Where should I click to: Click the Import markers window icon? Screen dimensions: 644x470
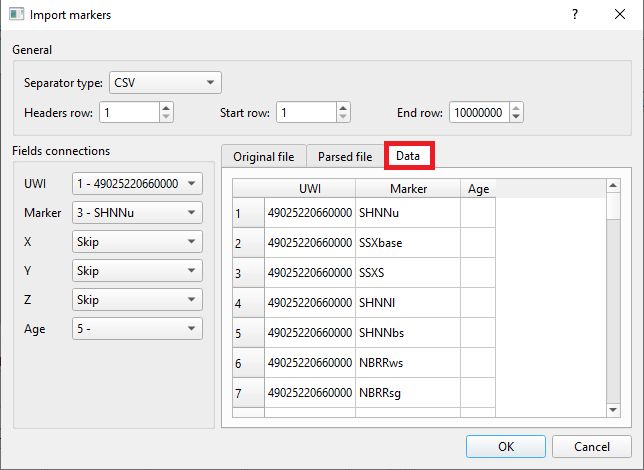coord(16,14)
